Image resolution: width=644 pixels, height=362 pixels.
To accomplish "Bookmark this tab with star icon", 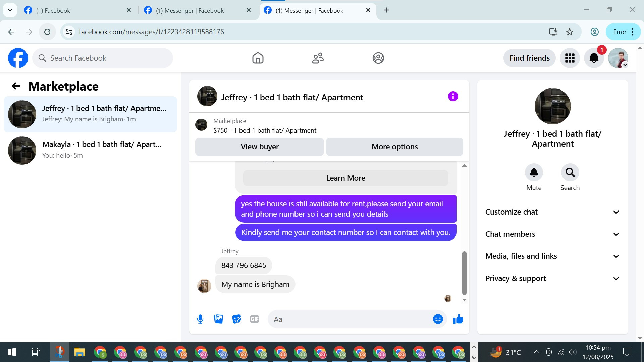I will click(x=570, y=32).
